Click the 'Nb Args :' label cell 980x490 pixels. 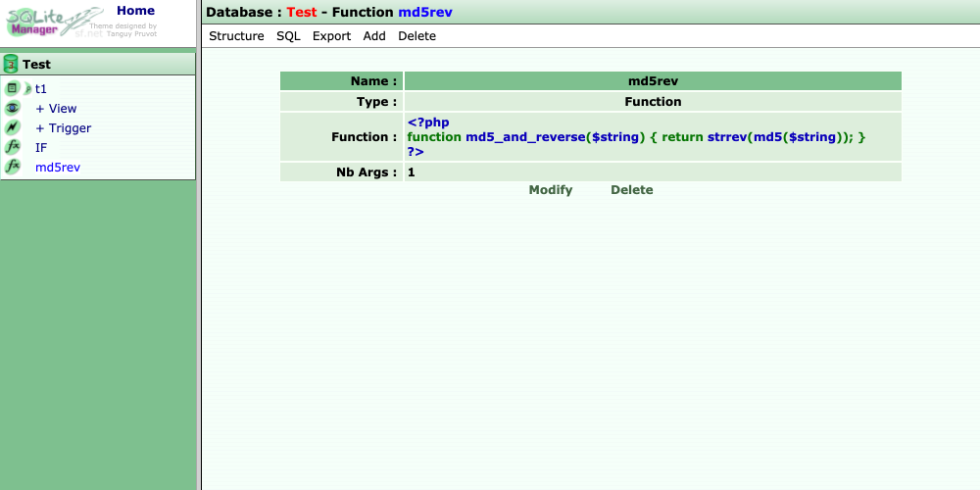(341, 171)
